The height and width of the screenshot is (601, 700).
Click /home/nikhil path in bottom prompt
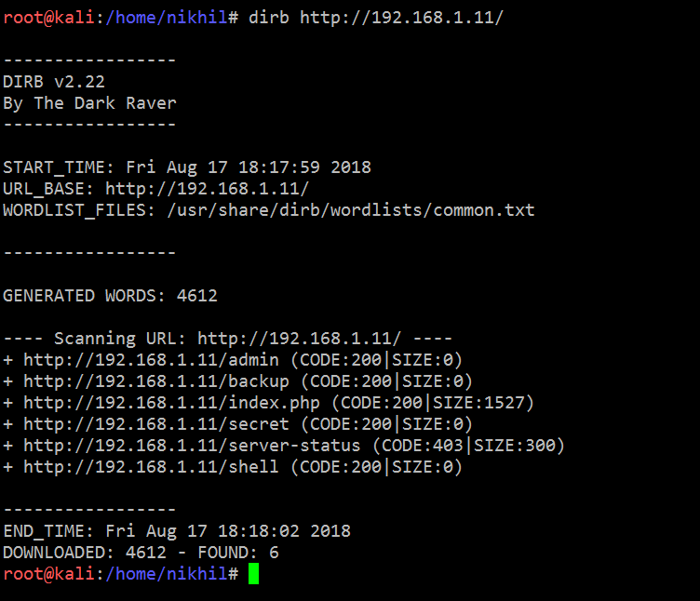[171, 574]
